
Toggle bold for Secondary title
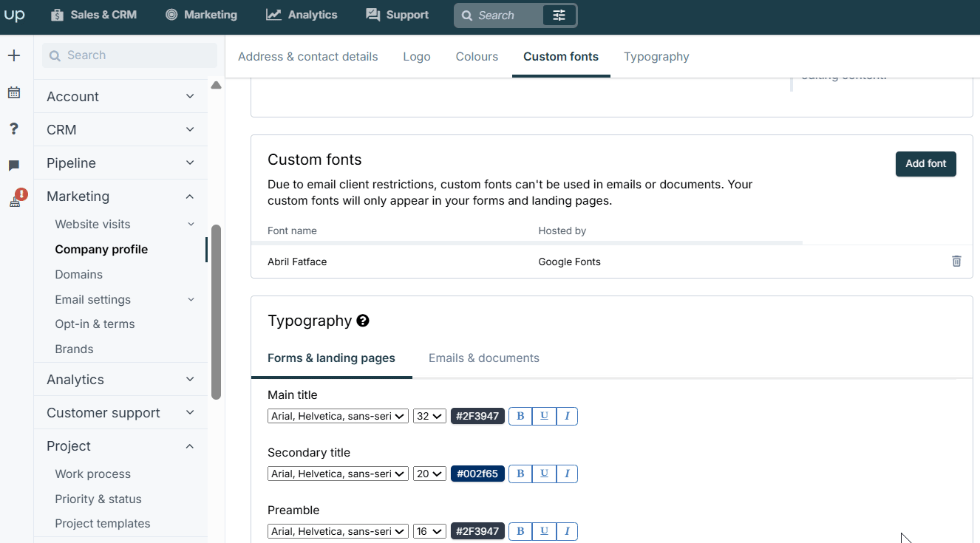(520, 474)
